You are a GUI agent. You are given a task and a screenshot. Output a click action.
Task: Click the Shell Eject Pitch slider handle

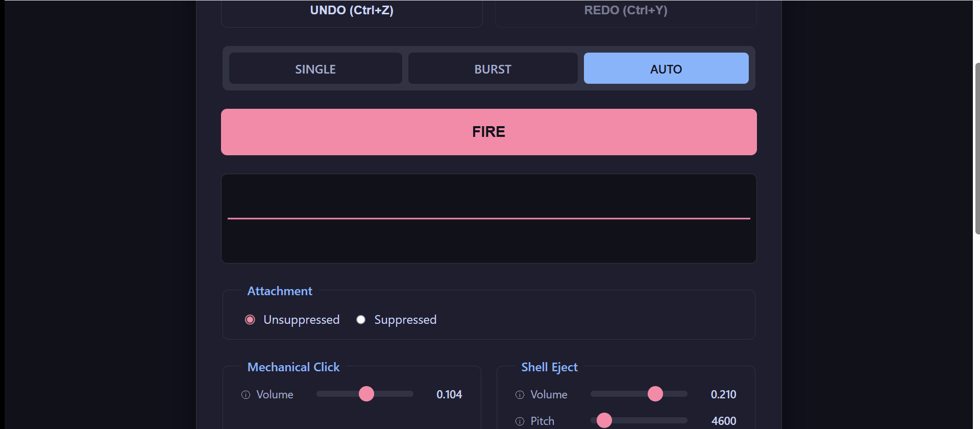(604, 420)
